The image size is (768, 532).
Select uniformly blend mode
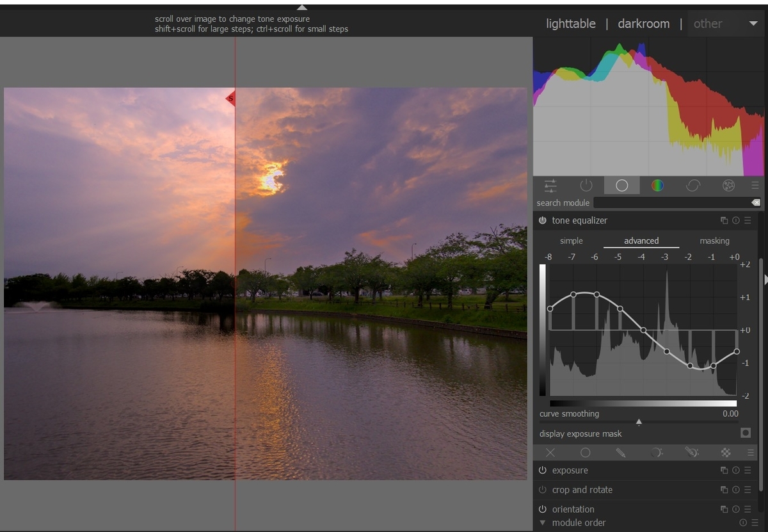(585, 453)
